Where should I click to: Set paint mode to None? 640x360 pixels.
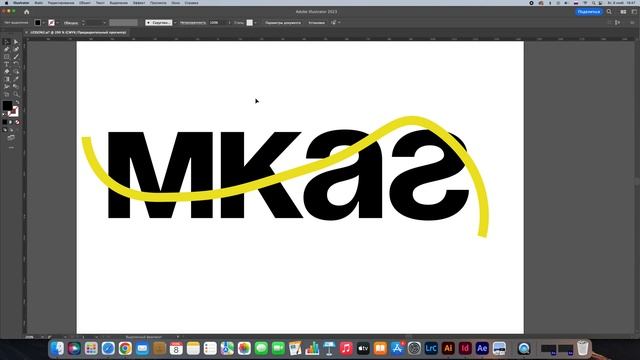pos(17,122)
